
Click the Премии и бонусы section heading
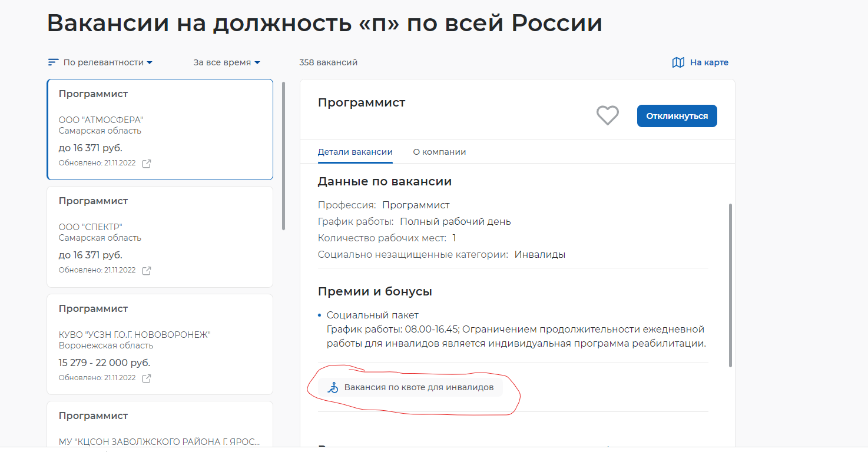(375, 292)
